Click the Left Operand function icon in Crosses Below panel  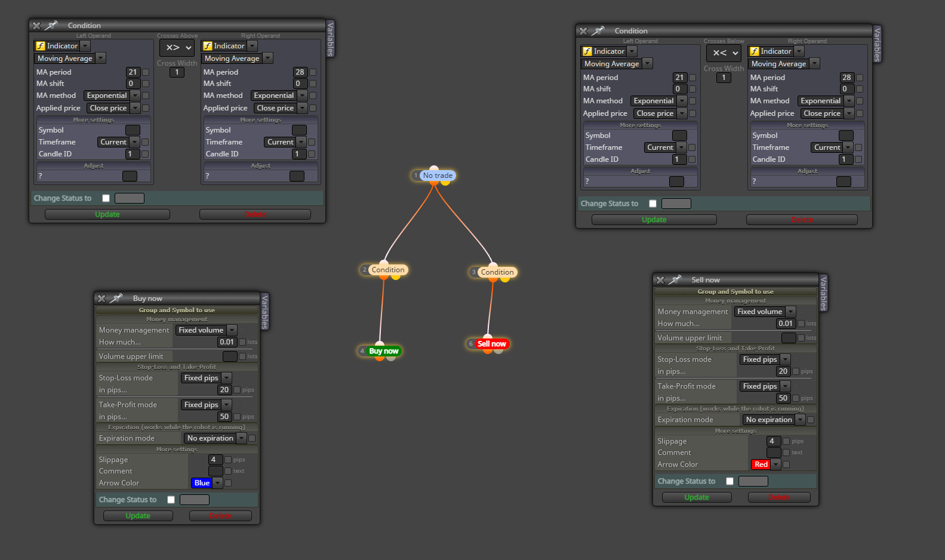587,51
